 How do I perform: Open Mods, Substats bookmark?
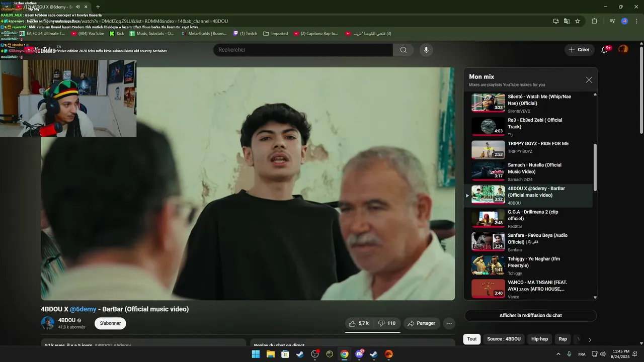pyautogui.click(x=151, y=34)
